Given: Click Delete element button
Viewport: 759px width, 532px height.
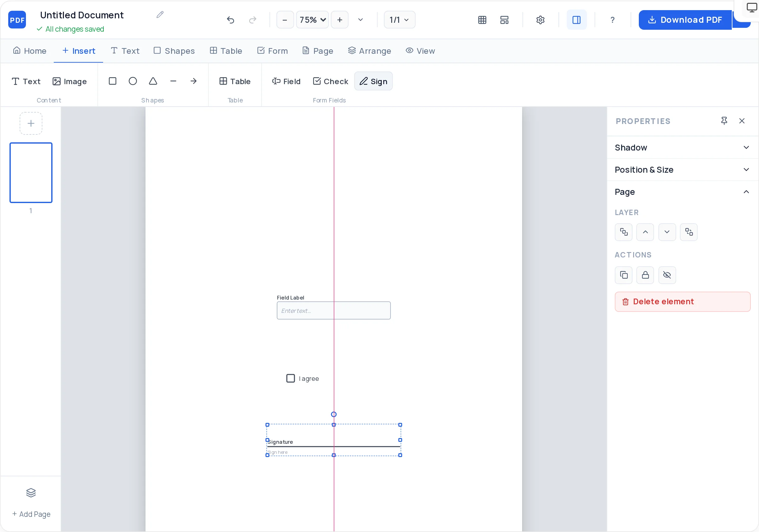Looking at the screenshot, I should coord(683,301).
